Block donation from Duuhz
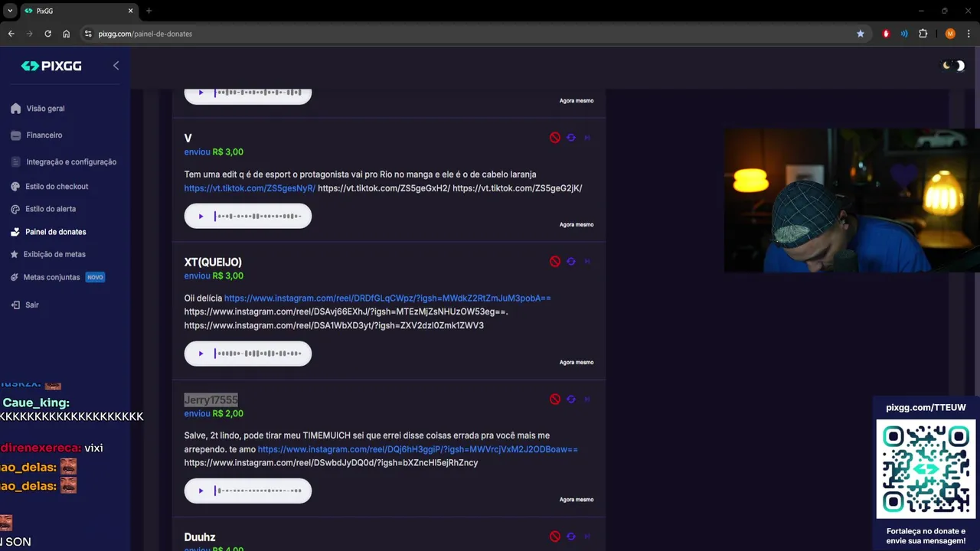The height and width of the screenshot is (551, 980). tap(555, 537)
